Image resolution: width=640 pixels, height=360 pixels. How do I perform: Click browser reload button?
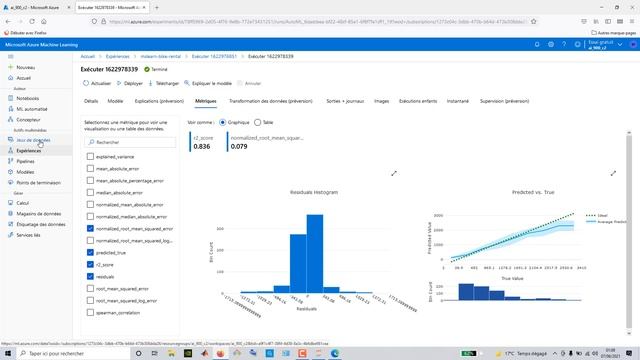[32, 21]
